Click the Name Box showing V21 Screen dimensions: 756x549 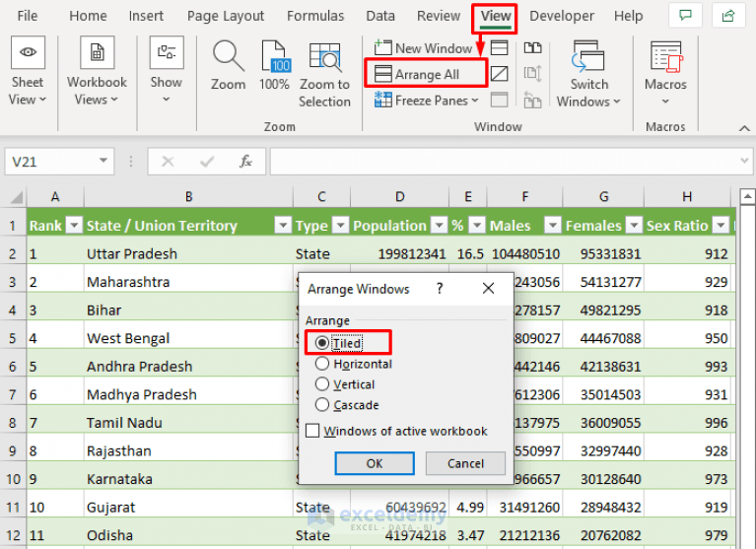[x=50, y=162]
